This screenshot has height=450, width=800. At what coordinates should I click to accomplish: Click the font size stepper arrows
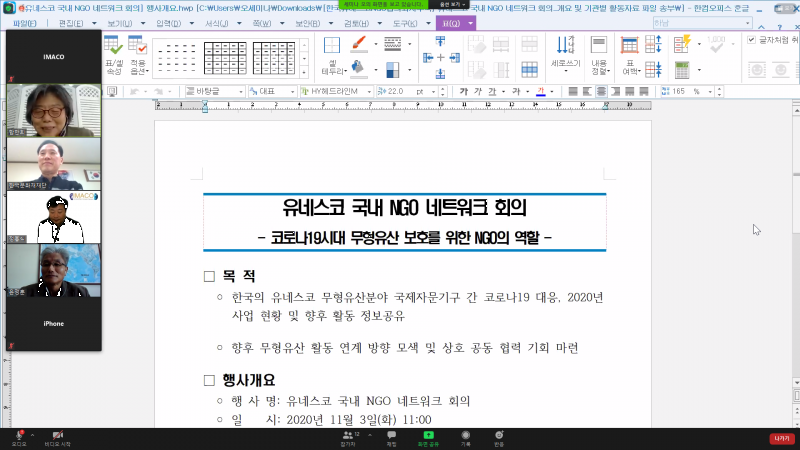(x=443, y=91)
